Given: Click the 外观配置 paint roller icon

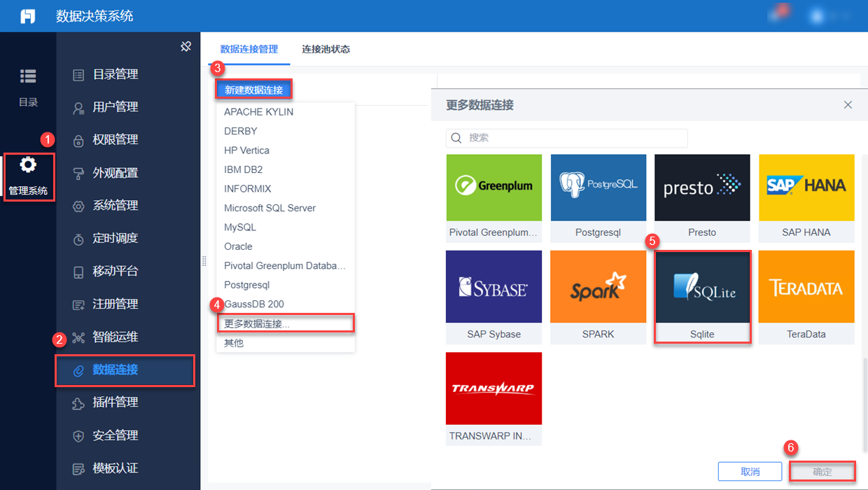Looking at the screenshot, I should 78,173.
